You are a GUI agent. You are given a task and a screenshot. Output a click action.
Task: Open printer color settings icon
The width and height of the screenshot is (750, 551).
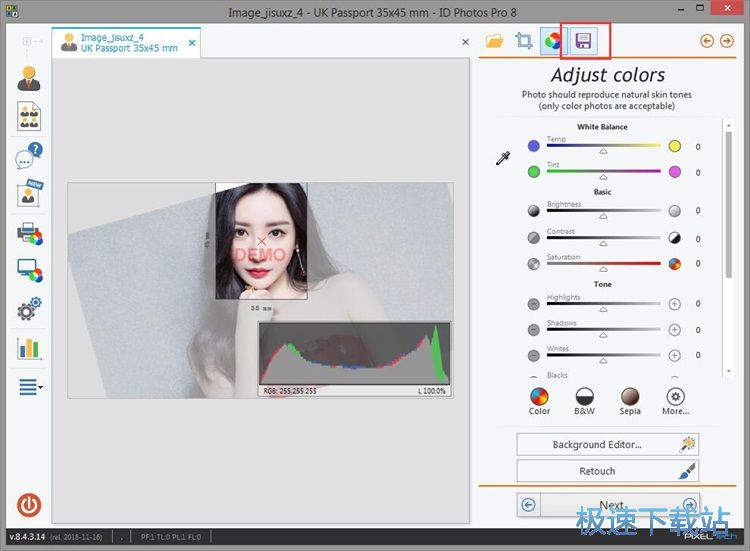pyautogui.click(x=30, y=234)
